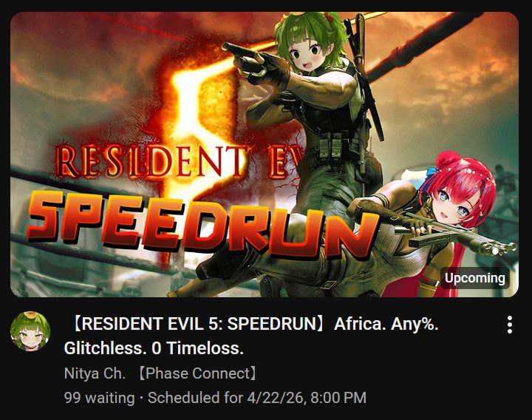Click the blue ribbon on red hair

click(430, 173)
